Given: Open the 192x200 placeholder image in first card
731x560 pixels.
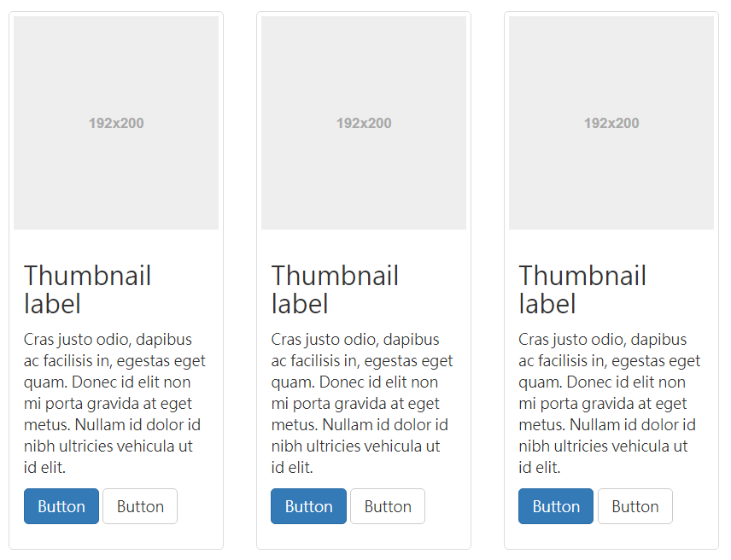Looking at the screenshot, I should [x=116, y=123].
